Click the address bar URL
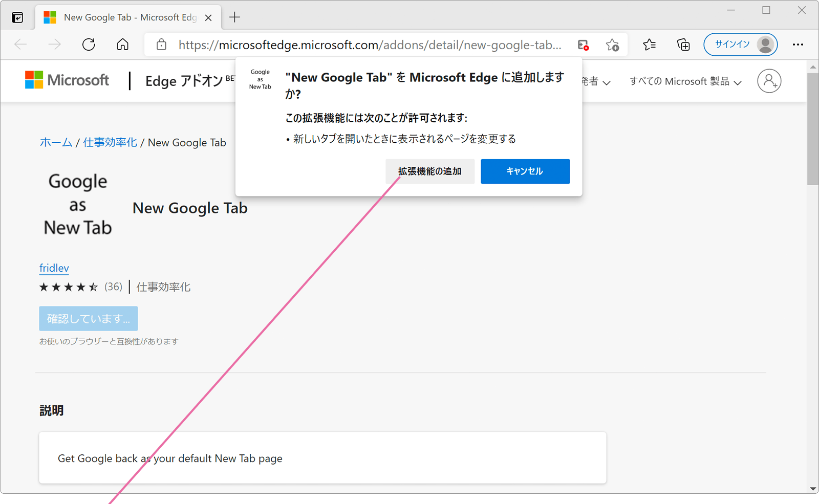Image resolution: width=819 pixels, height=504 pixels. coord(370,45)
